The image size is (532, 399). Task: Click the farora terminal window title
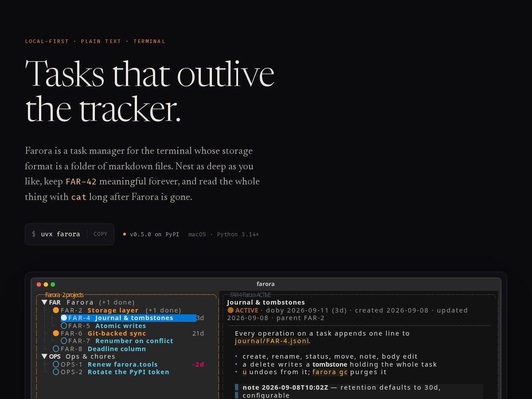[x=266, y=284]
